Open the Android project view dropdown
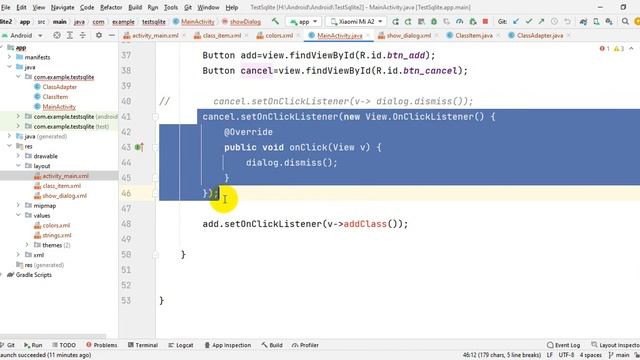Screen dimensions: 640x360 click(22, 36)
